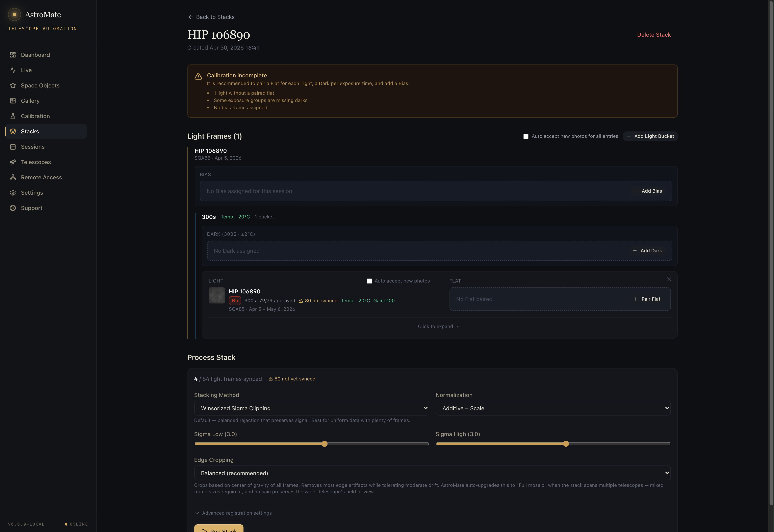
Task: Click Delete Stack
Action: click(x=654, y=35)
